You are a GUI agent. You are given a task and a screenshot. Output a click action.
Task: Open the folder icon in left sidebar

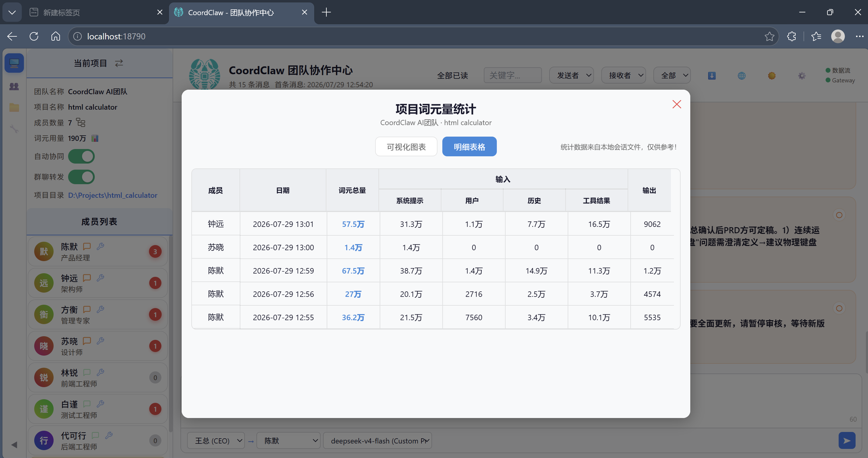point(14,108)
